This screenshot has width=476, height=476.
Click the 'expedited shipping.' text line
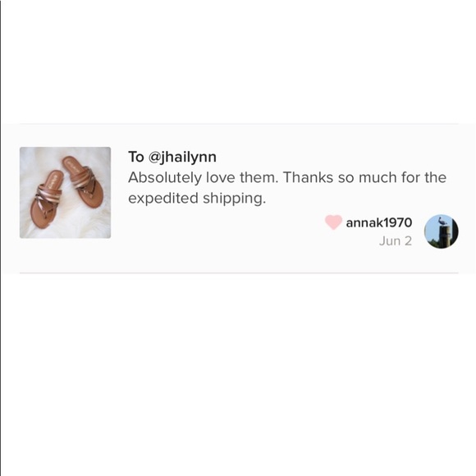click(x=197, y=199)
